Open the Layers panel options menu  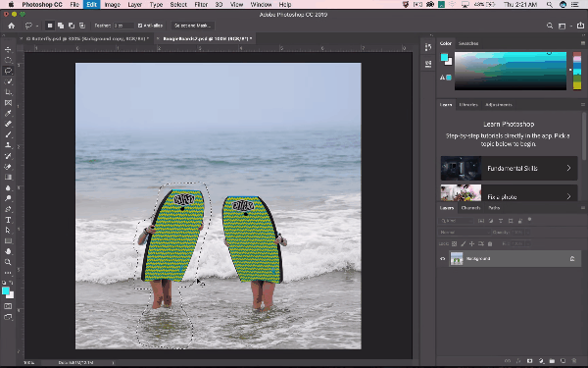582,208
